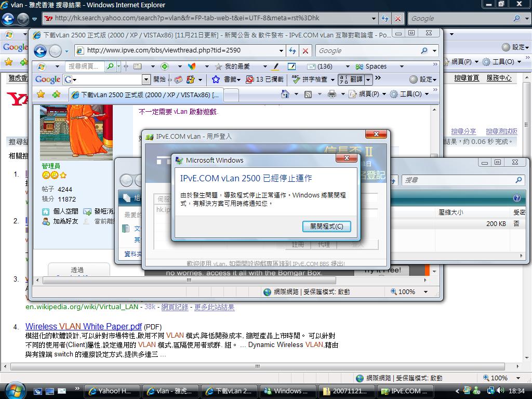Expand the Google toolbar search box dropdown
The width and height of the screenshot is (532, 399).
[146, 79]
